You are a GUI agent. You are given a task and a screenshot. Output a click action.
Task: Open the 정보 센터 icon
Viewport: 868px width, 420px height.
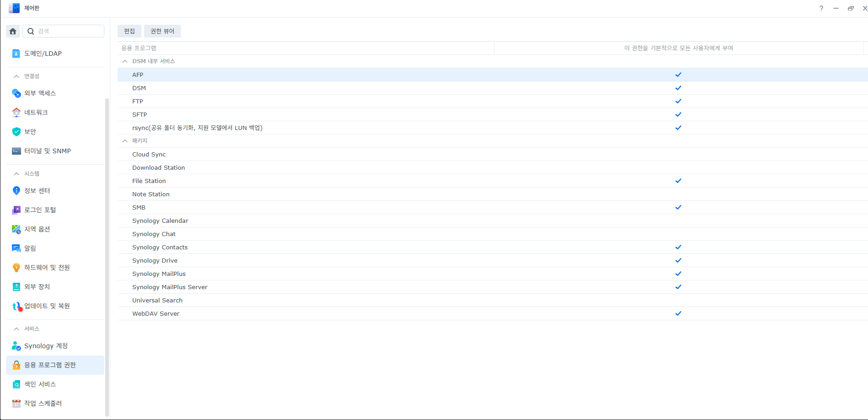coord(16,191)
